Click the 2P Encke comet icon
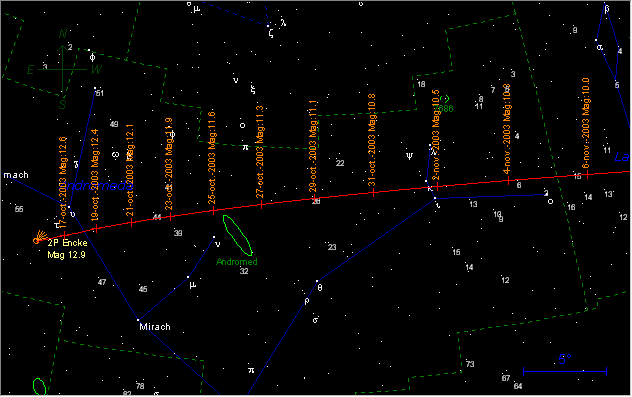632x397 pixels. tap(39, 237)
